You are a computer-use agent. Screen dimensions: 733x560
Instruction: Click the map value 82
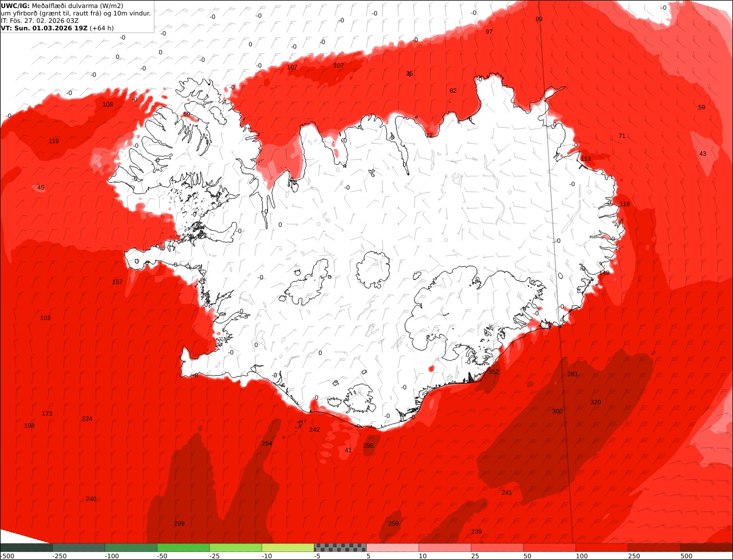(453, 90)
